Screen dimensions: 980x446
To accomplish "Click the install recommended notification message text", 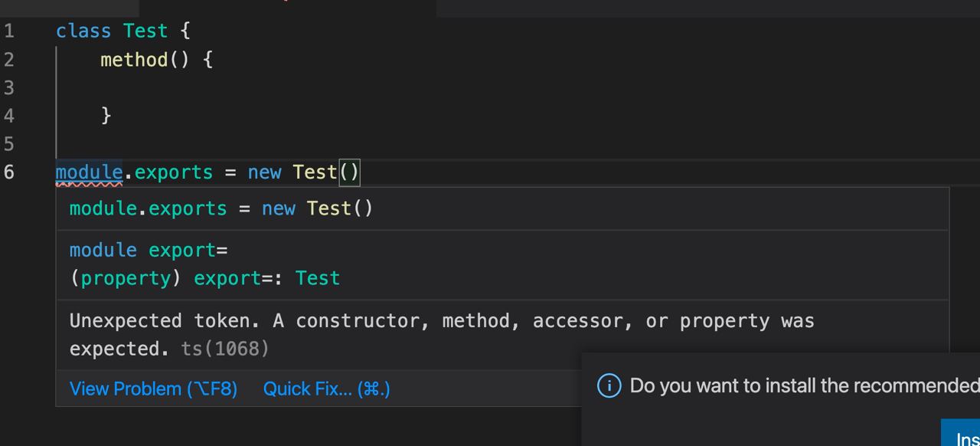I will tap(805, 385).
